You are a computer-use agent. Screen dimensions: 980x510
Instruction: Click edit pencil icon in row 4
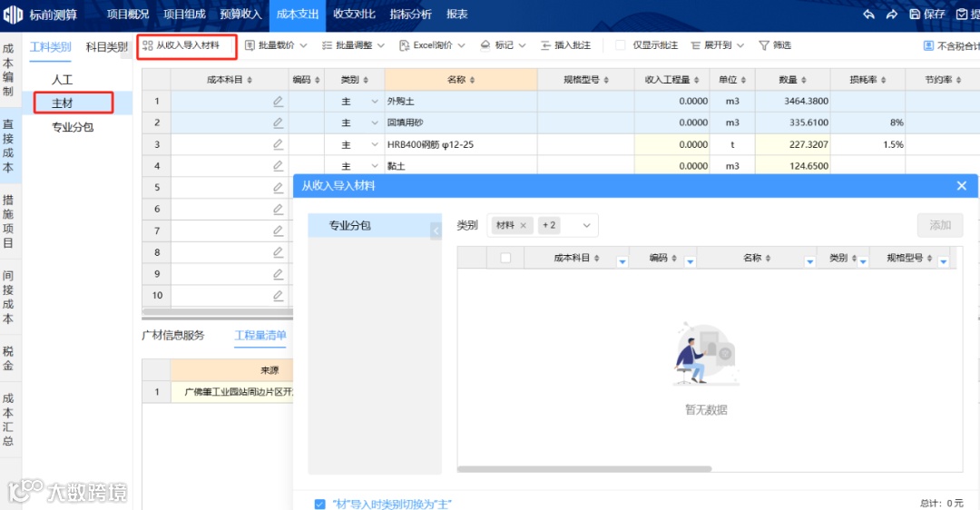pos(279,166)
